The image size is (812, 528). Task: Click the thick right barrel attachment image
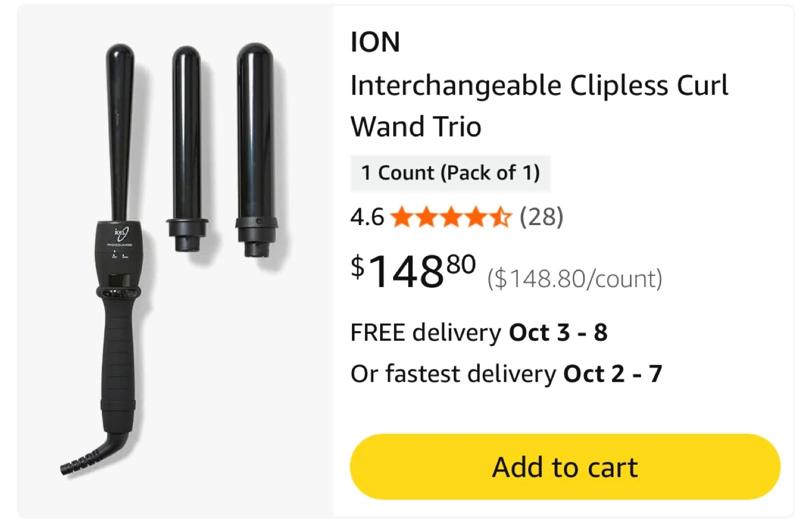tap(257, 149)
